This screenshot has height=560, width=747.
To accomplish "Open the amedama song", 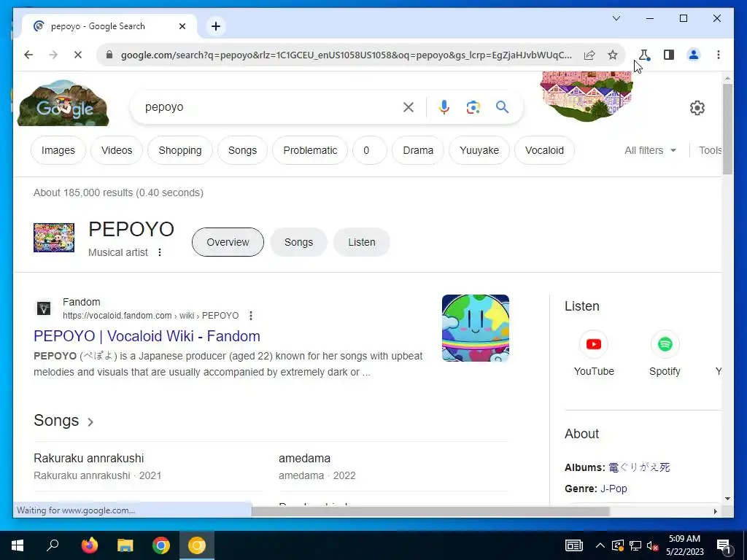I will [304, 458].
